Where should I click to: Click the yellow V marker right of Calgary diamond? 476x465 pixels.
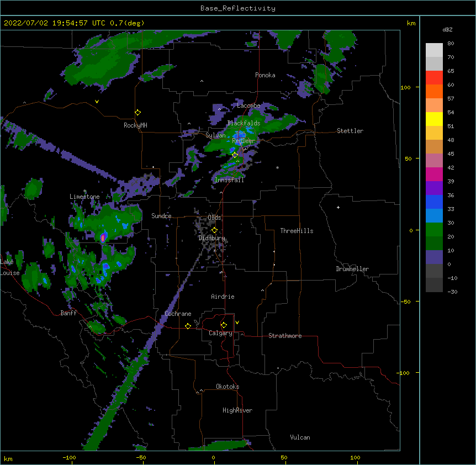237,323
